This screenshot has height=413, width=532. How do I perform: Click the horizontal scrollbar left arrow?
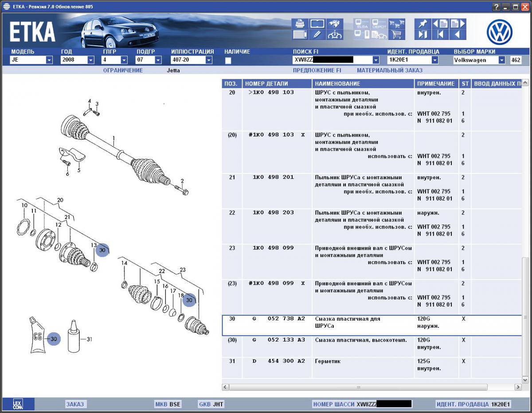click(226, 387)
